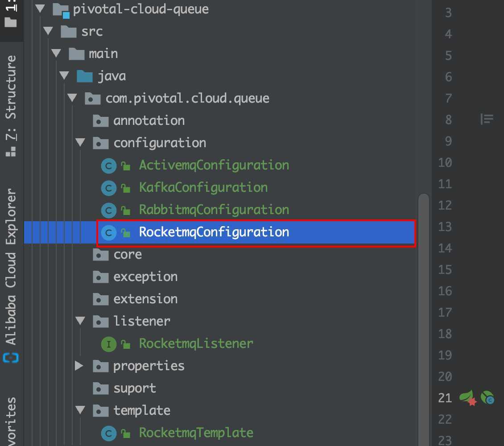Collapse the listener package
This screenshot has height=446, width=504.
80,322
